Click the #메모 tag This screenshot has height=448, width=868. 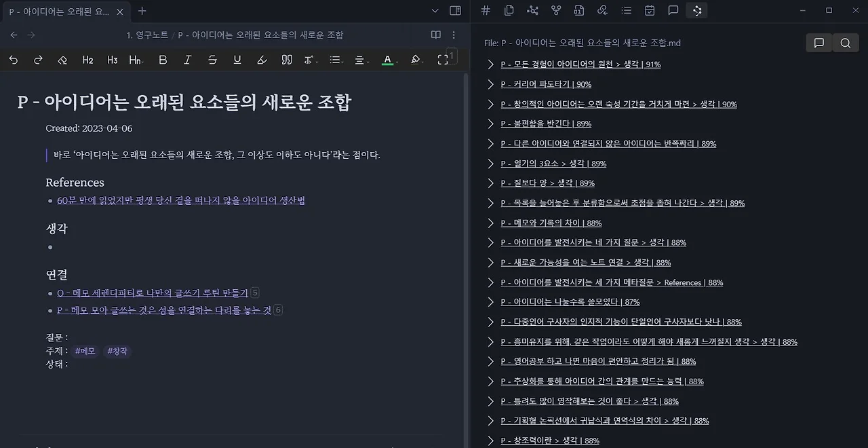pyautogui.click(x=85, y=351)
